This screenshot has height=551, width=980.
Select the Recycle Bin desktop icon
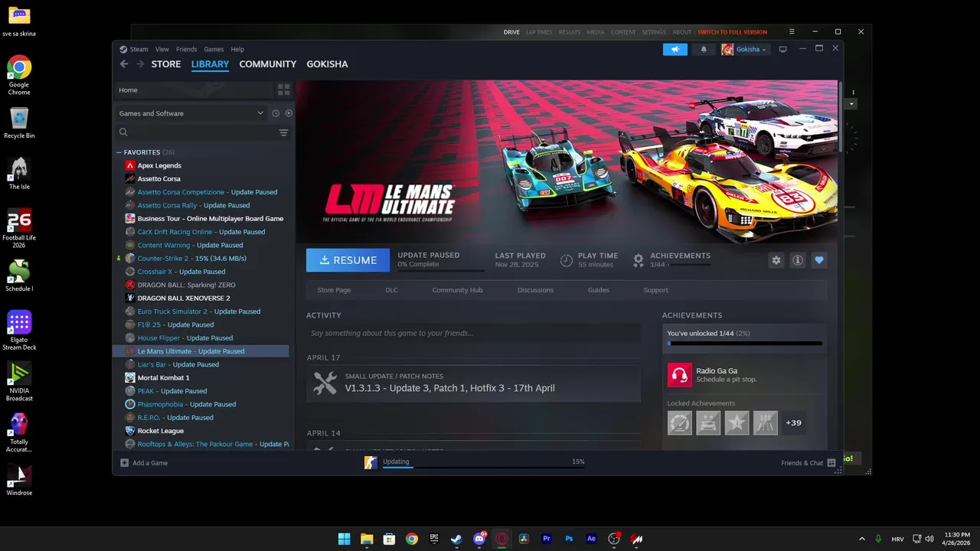[19, 122]
